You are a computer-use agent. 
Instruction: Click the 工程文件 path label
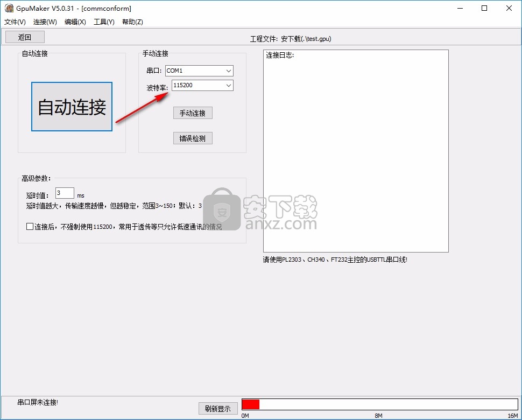pos(291,39)
